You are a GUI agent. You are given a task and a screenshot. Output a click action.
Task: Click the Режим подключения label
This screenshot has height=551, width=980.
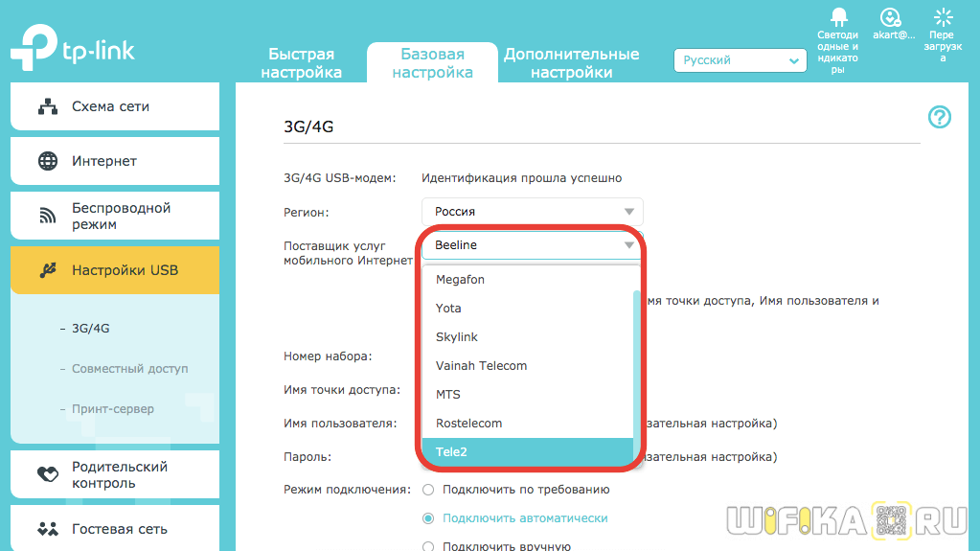(348, 490)
